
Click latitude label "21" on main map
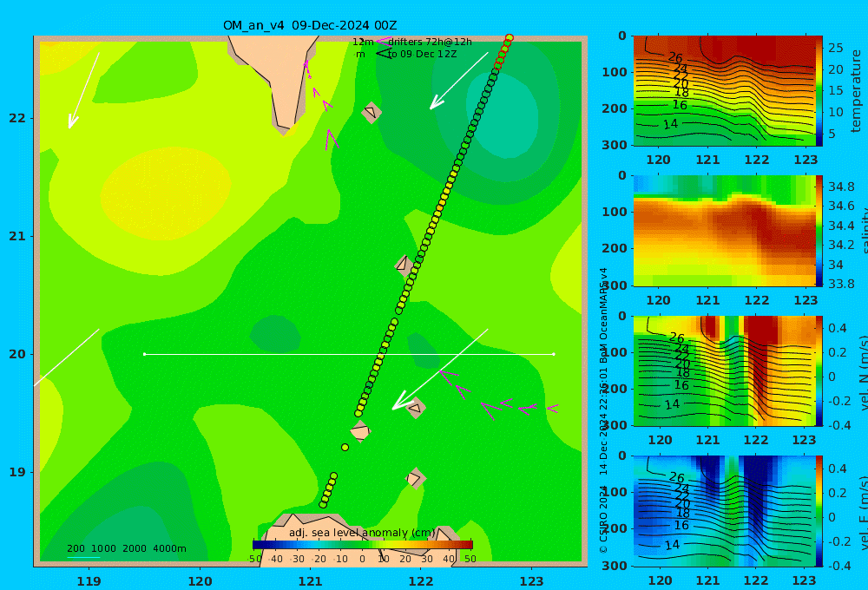point(17,236)
